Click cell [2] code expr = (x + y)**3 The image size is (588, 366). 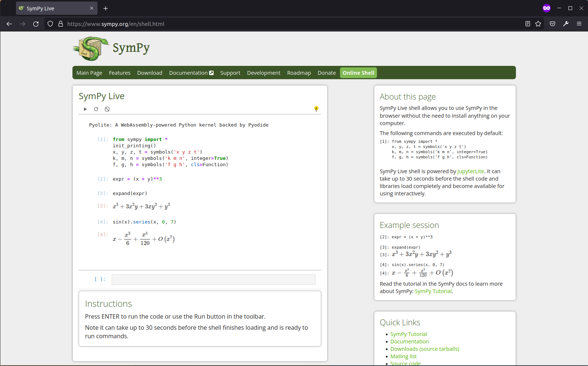pyautogui.click(x=137, y=179)
